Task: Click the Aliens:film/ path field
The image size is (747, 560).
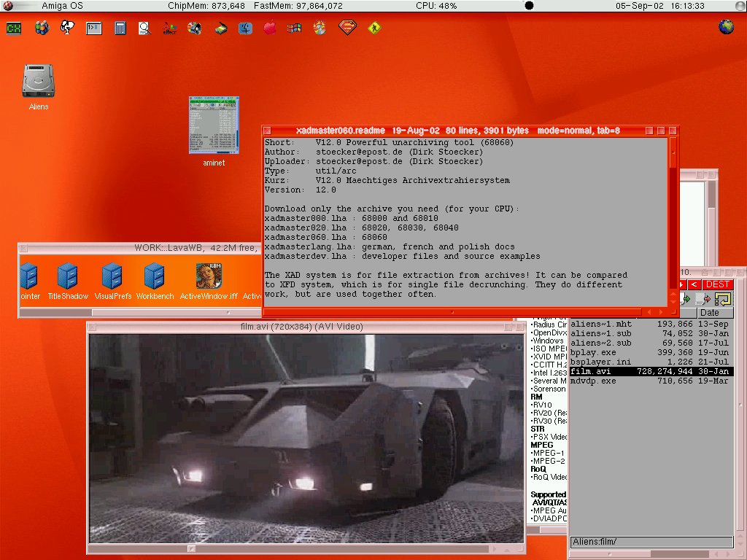Action: (x=651, y=542)
